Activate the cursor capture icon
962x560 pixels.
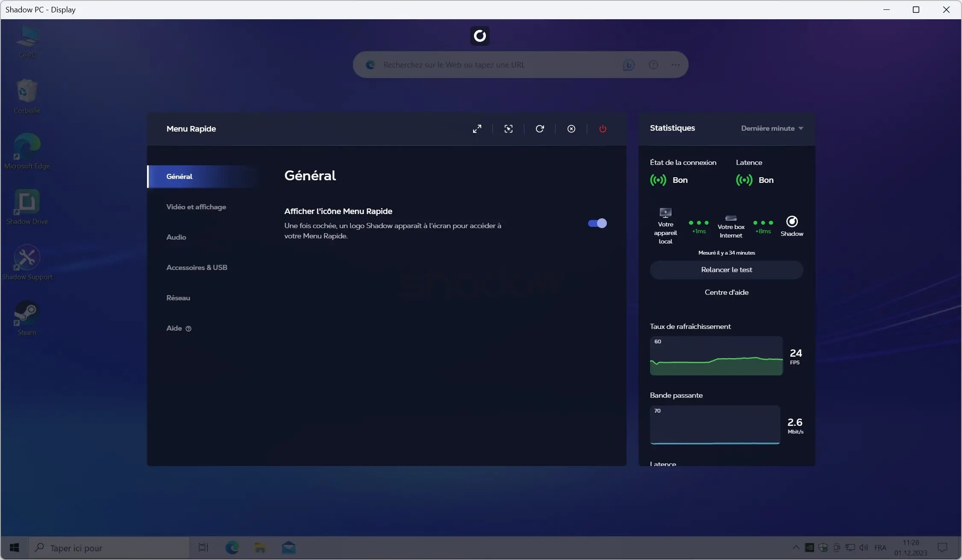pyautogui.click(x=509, y=129)
